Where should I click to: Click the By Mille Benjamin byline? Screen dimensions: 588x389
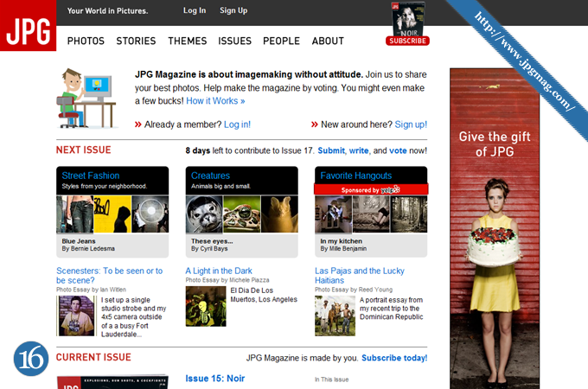coord(343,248)
